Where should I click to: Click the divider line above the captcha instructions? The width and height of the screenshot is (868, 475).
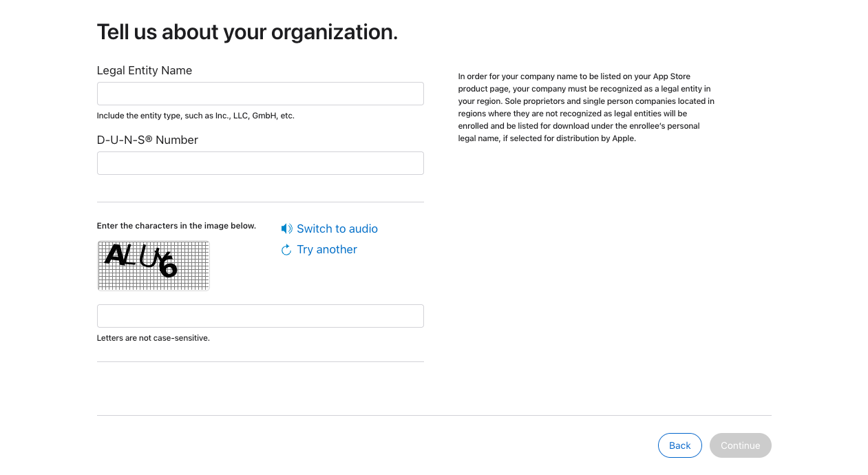point(260,202)
